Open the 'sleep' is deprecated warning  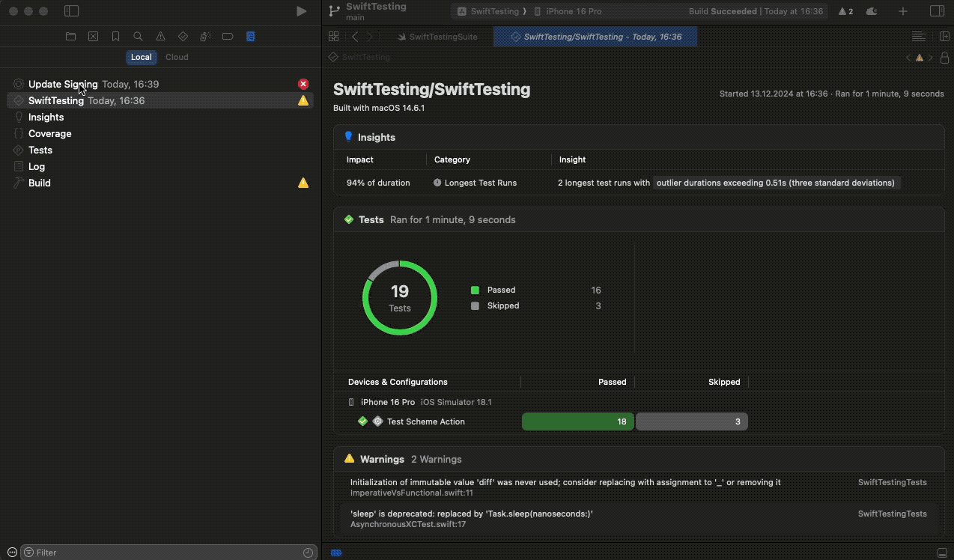(639, 519)
